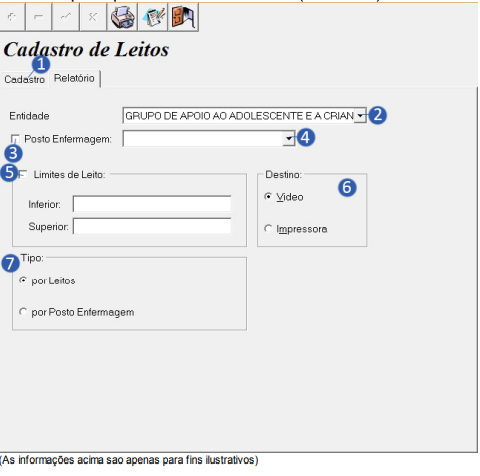Click the exit door icon
480x476 pixels.
[x=182, y=17]
